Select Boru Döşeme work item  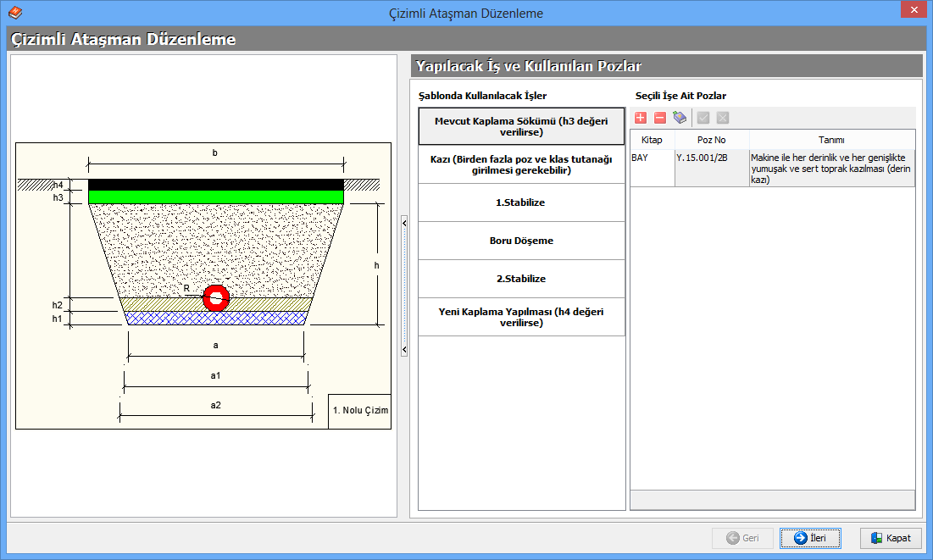pos(521,241)
